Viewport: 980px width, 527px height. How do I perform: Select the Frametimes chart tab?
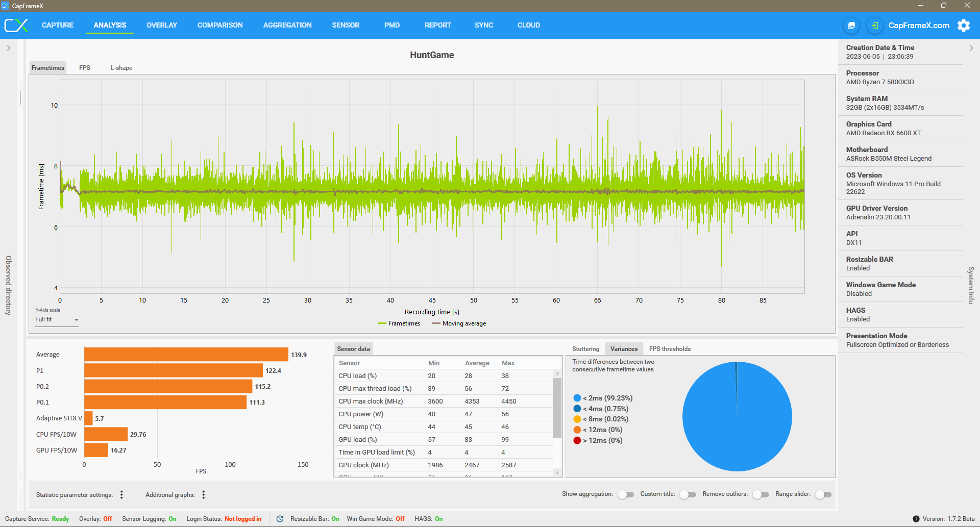48,68
